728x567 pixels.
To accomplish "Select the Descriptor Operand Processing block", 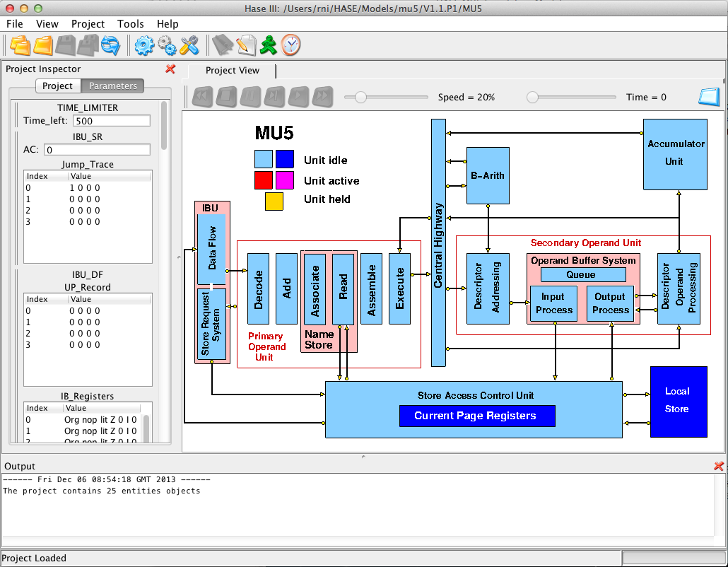I will pyautogui.click(x=679, y=288).
